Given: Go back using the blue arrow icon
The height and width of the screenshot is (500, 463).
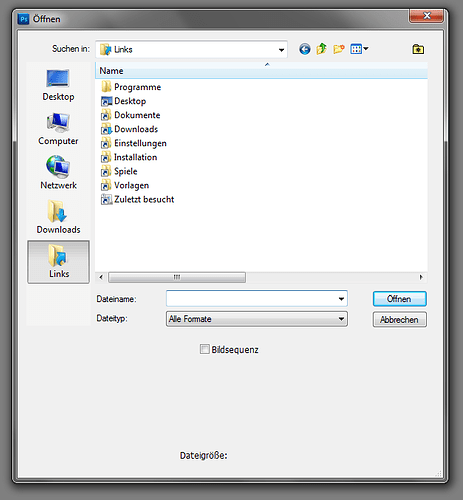Looking at the screenshot, I should 304,49.
